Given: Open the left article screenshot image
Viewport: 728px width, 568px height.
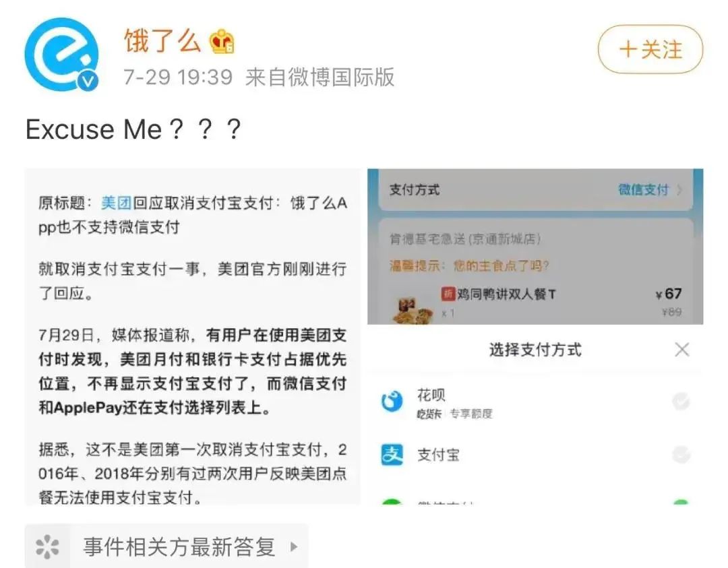Looking at the screenshot, I should pyautogui.click(x=193, y=337).
